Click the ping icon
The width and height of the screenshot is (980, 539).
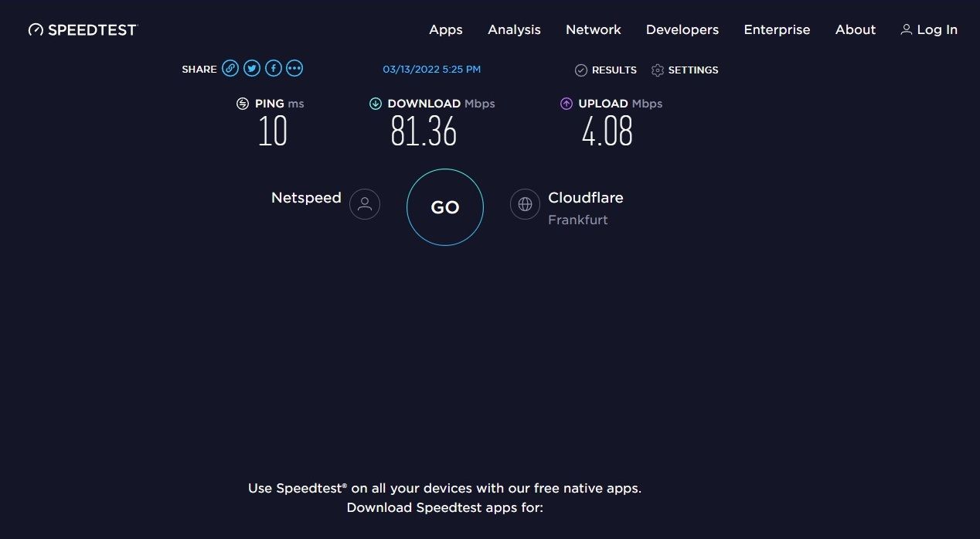[x=243, y=104]
